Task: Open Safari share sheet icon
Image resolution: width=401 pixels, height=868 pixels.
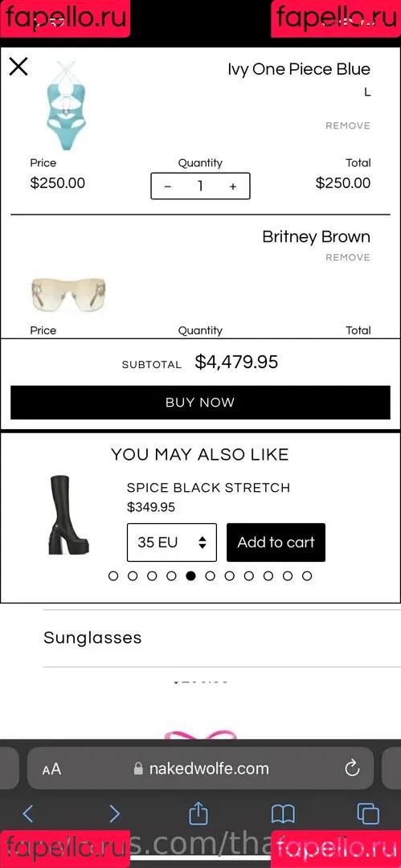Action: [x=198, y=813]
